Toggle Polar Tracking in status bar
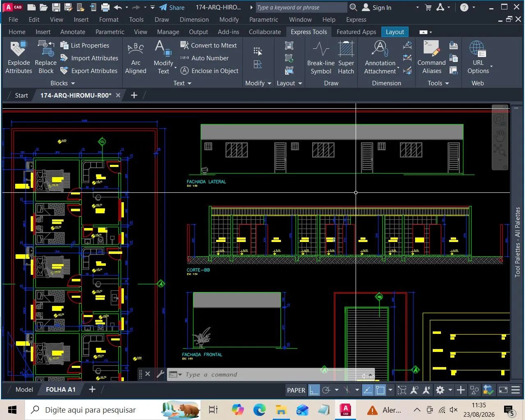The image size is (525, 420). [326, 390]
